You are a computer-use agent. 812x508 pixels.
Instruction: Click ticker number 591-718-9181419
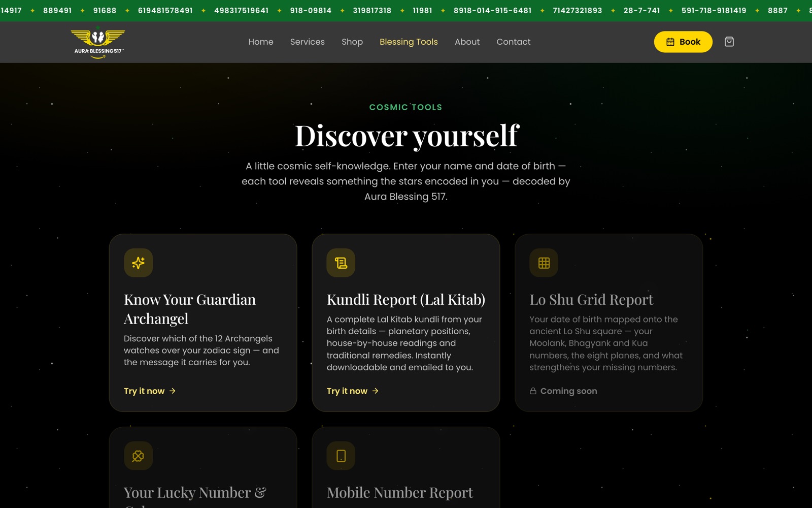click(714, 10)
